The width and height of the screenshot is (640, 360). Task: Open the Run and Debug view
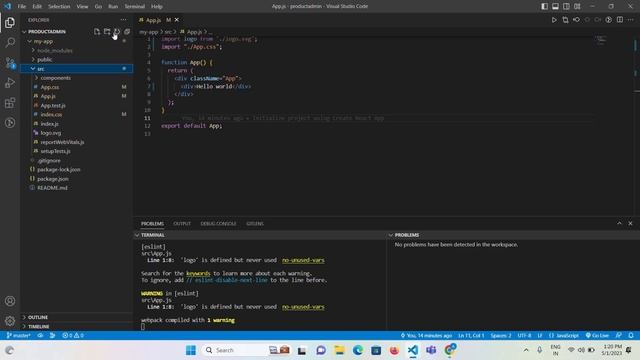click(x=10, y=82)
